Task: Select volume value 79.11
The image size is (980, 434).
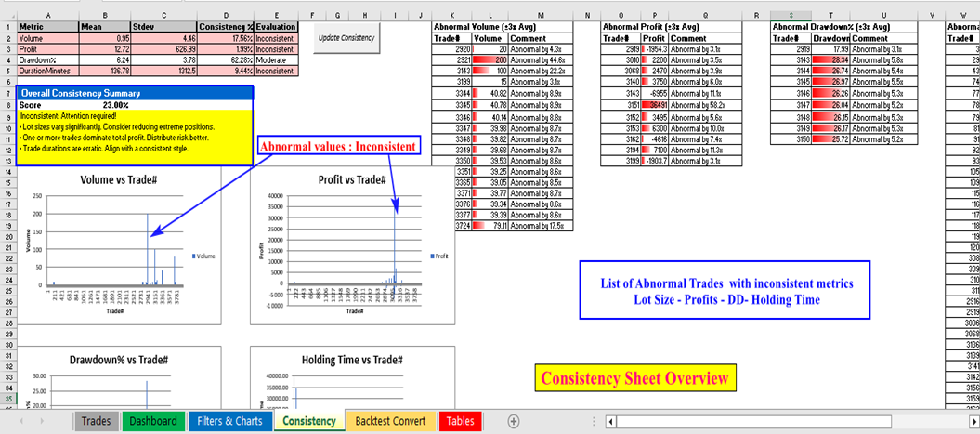Action: click(x=490, y=226)
